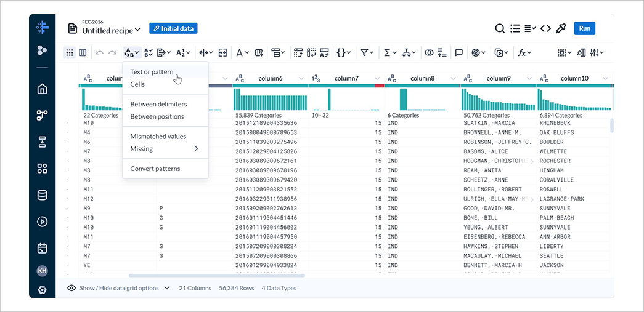The height and width of the screenshot is (312, 644).
Task: Show the bulleted list view icon
Action: tap(515, 28)
